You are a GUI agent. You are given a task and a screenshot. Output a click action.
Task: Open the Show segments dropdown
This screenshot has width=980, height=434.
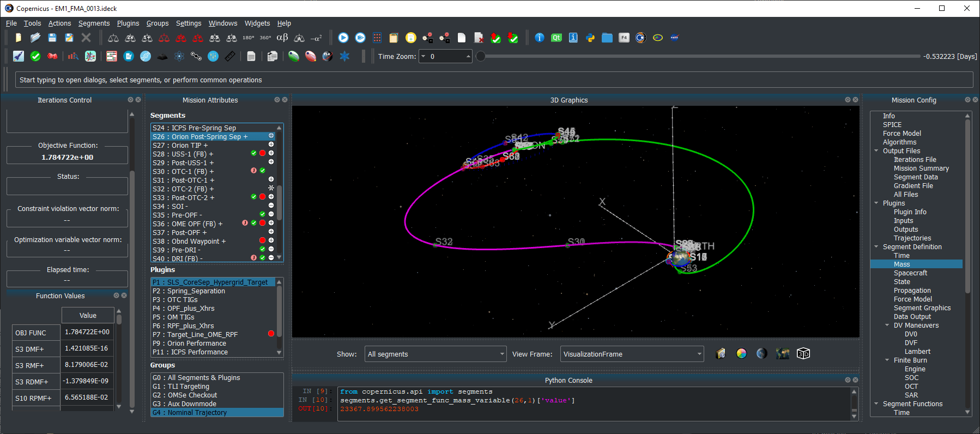click(x=435, y=354)
